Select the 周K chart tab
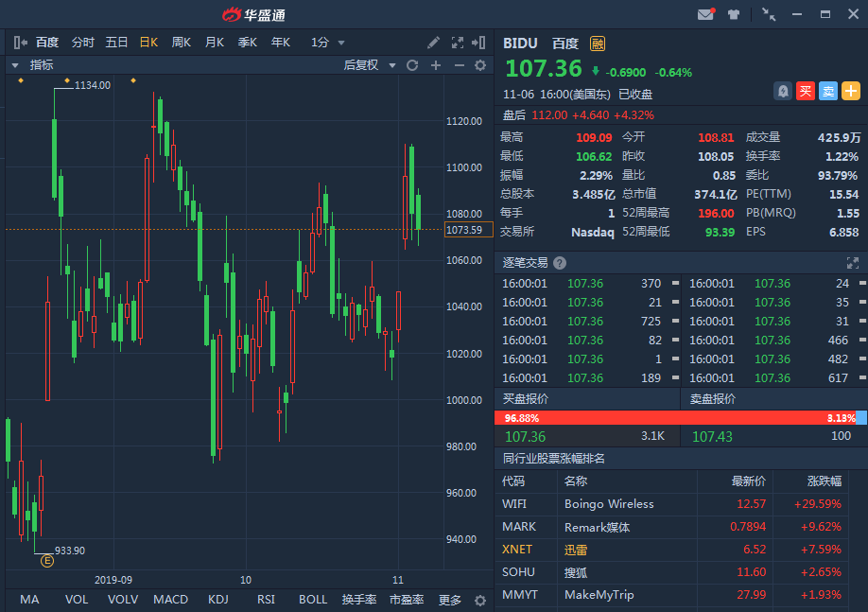 pyautogui.click(x=181, y=43)
